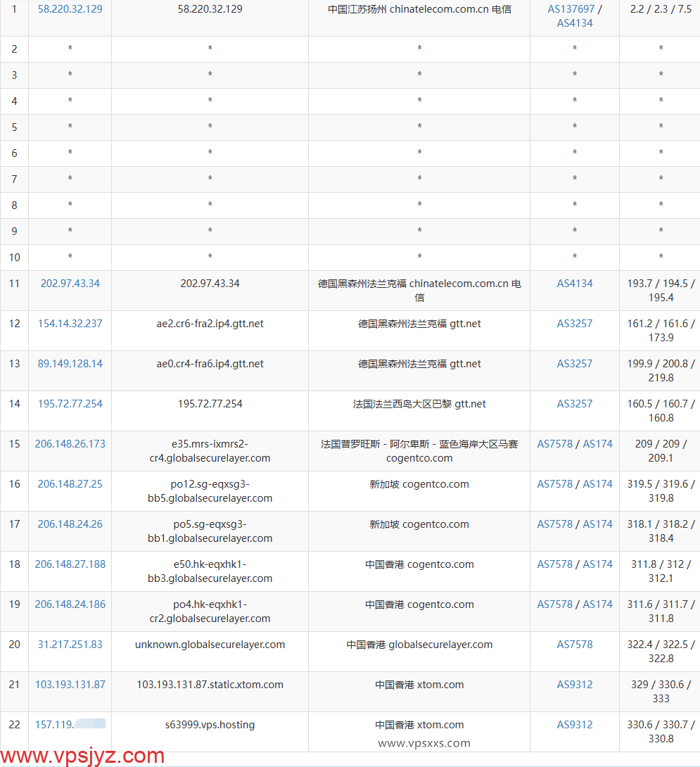
Task: Click AS174 link in hop 19 row
Action: point(598,604)
